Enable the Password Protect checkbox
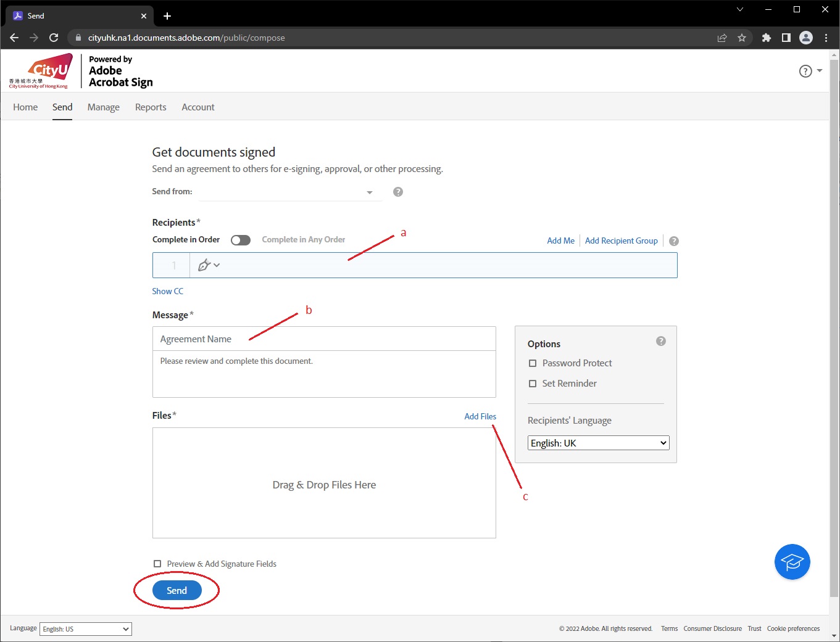 533,363
